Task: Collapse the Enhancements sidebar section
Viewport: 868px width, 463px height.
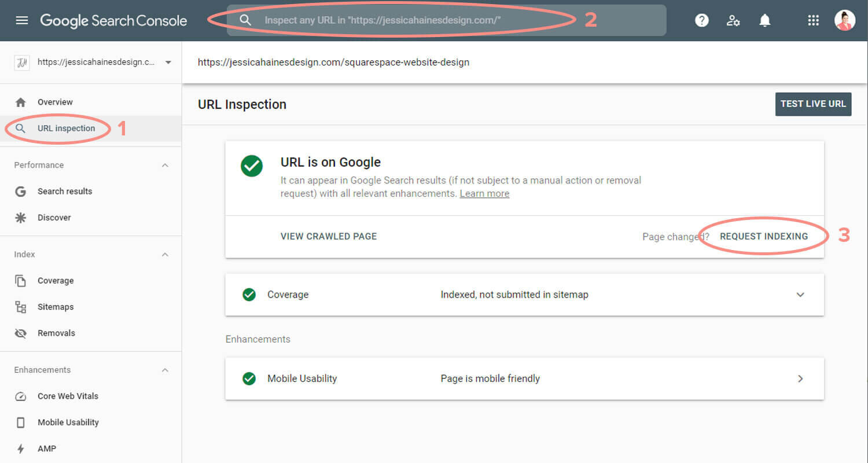Action: click(x=165, y=370)
